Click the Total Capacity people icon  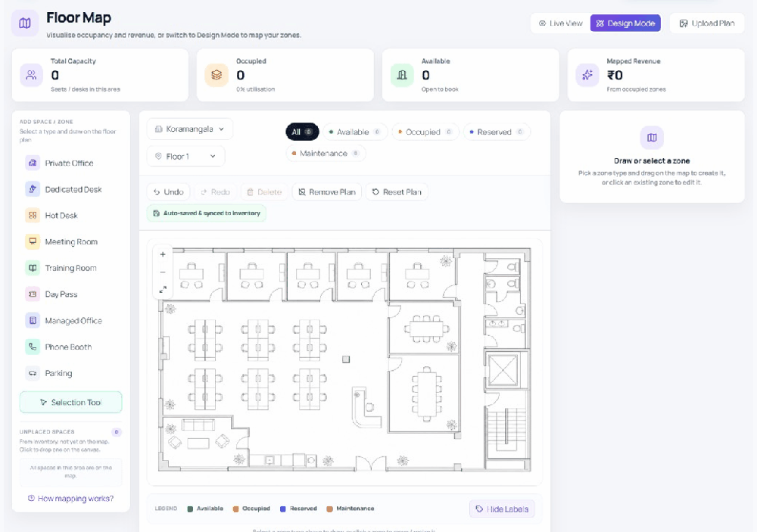(31, 75)
